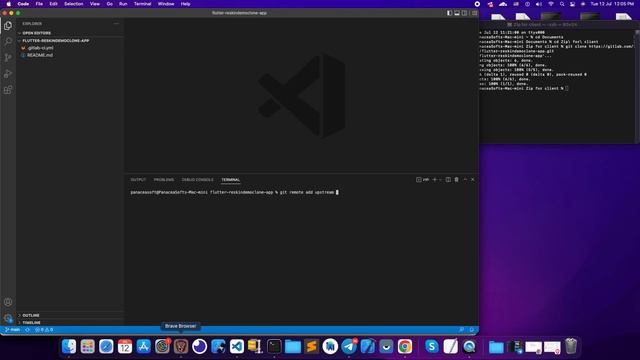This screenshot has width=640, height=360.
Task: Split the terminal panel
Action: [448, 180]
